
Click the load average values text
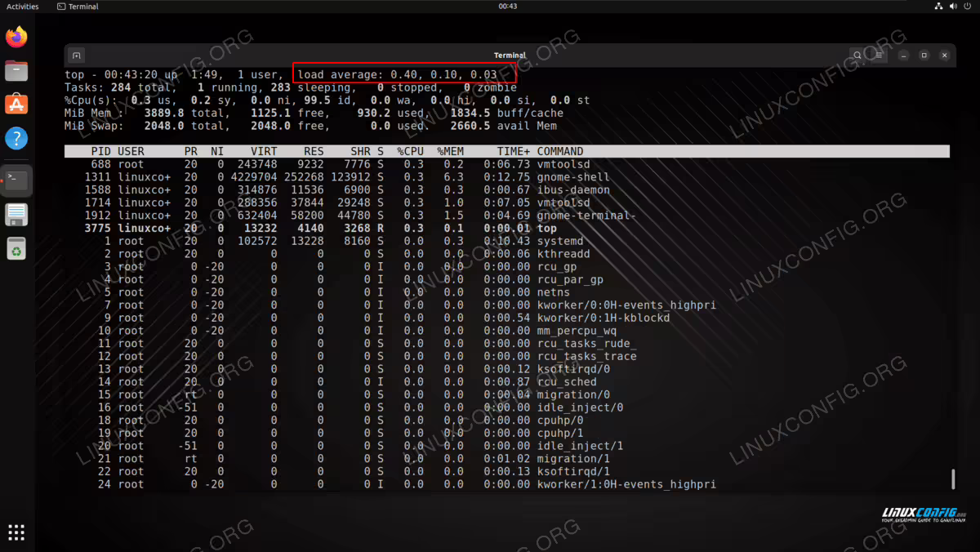tap(443, 74)
